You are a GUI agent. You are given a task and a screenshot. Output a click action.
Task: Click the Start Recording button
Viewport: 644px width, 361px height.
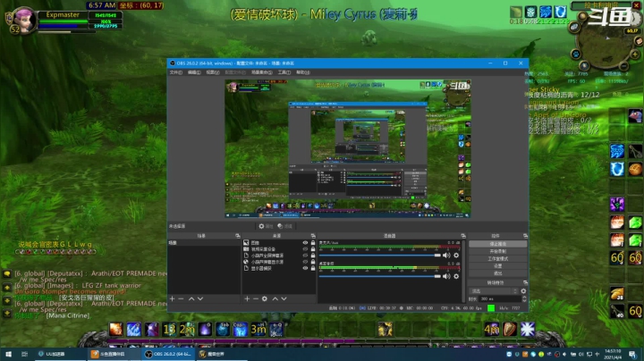[498, 251]
